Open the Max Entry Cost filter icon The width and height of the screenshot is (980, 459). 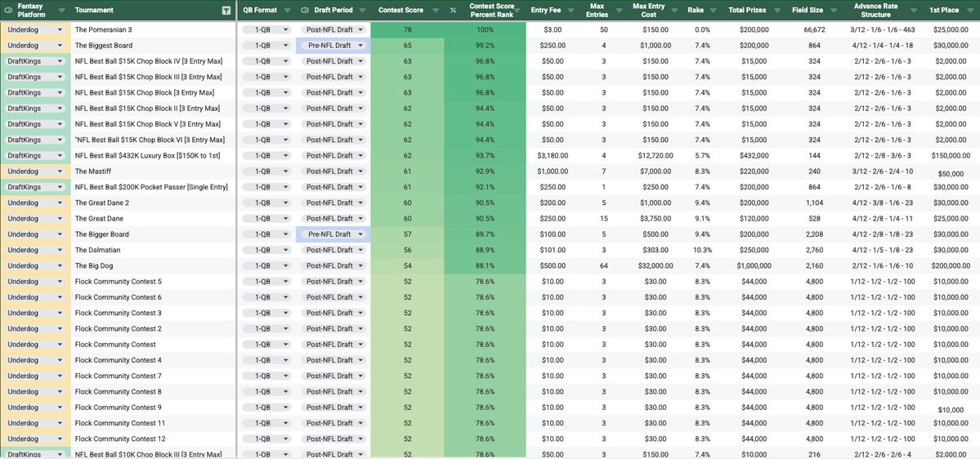pyautogui.click(x=673, y=10)
